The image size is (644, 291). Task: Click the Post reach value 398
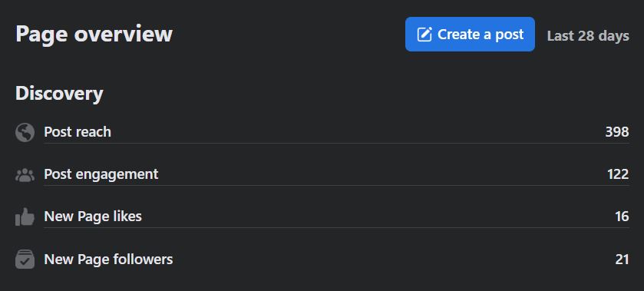pyautogui.click(x=617, y=132)
